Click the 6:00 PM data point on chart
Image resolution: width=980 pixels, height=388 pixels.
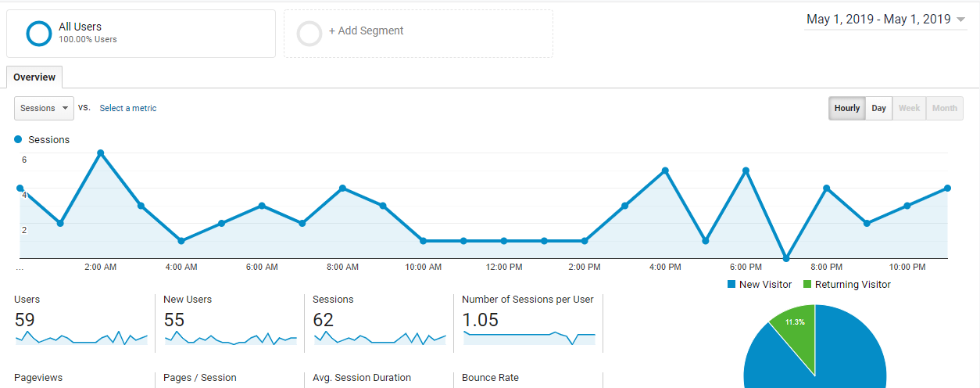click(746, 171)
